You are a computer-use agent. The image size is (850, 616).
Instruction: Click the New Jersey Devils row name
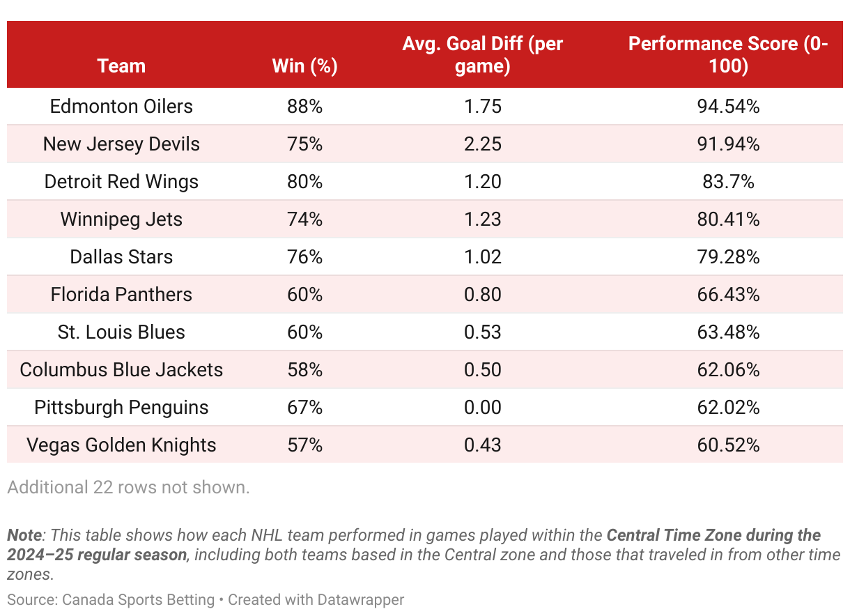coord(121,144)
